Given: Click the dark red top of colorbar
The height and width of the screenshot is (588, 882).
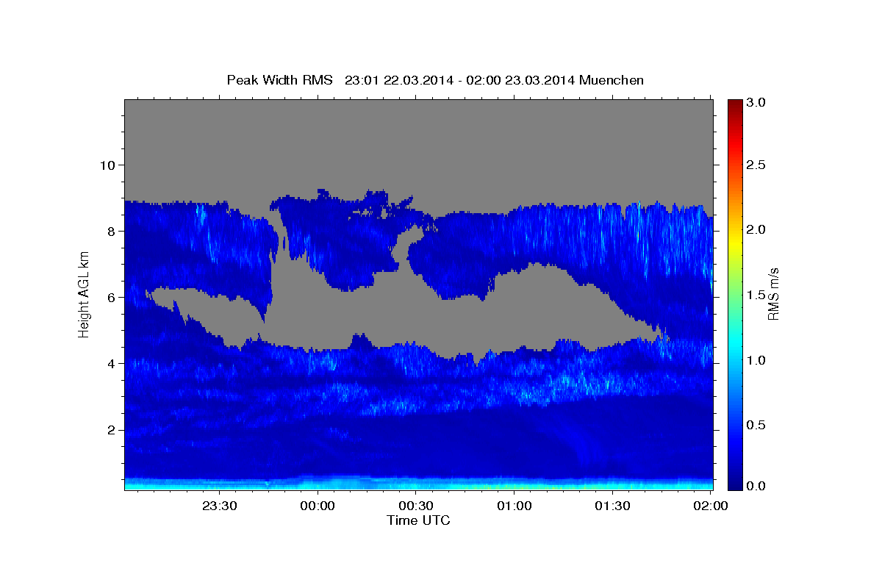Looking at the screenshot, I should point(735,104).
